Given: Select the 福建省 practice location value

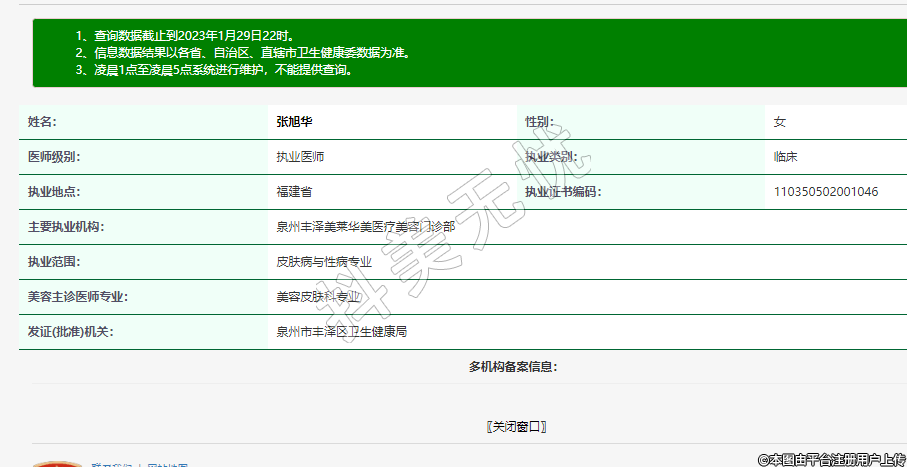Looking at the screenshot, I should [x=294, y=192].
